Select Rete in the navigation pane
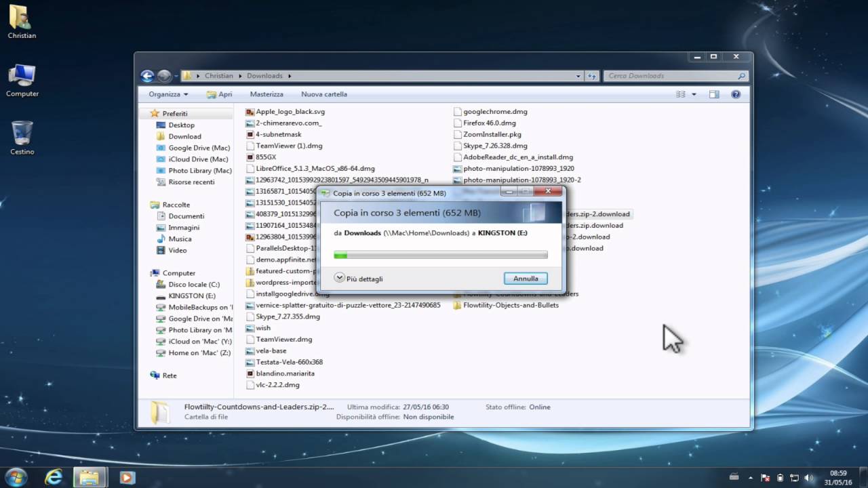 (163, 375)
